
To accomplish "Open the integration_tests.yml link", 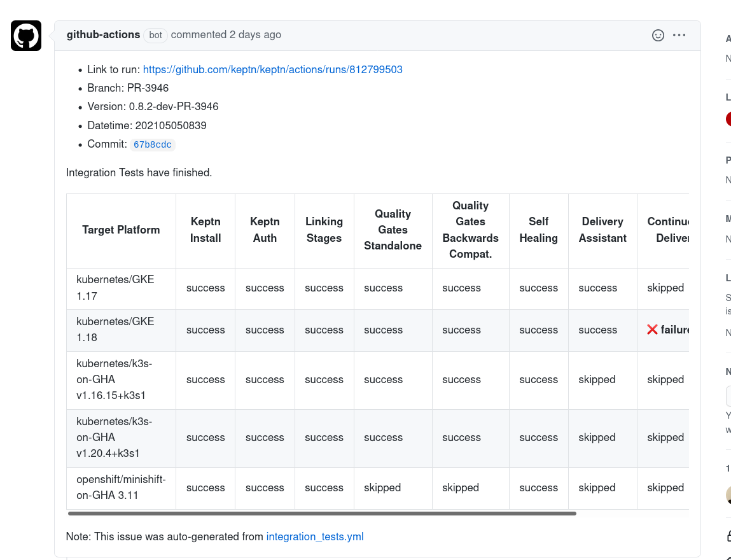I will [x=315, y=536].
